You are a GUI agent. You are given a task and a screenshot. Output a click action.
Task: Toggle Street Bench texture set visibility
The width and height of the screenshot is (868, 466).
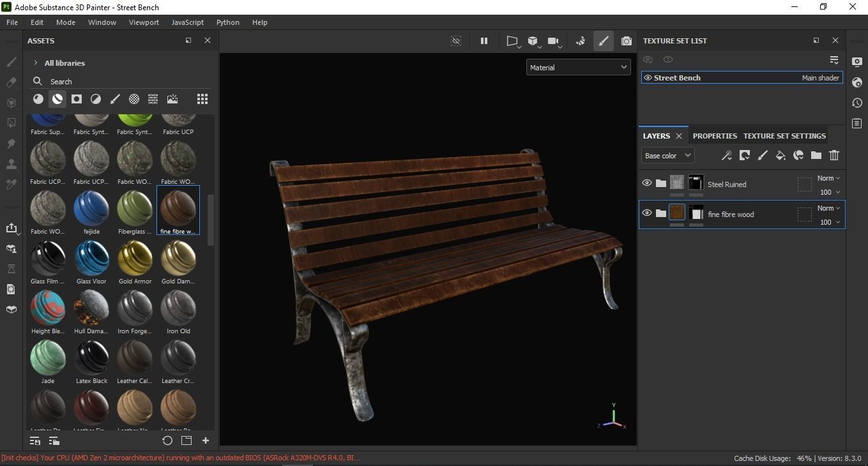(648, 78)
